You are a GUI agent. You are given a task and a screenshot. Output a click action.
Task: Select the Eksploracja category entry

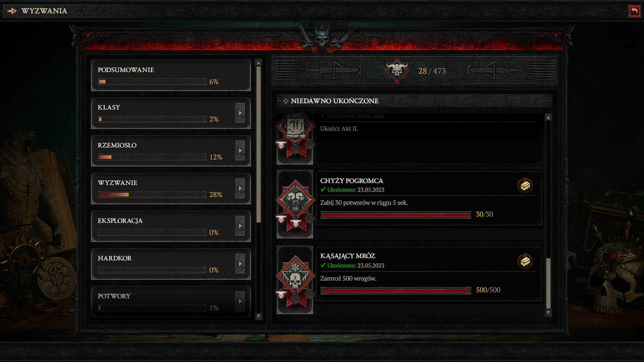(171, 226)
